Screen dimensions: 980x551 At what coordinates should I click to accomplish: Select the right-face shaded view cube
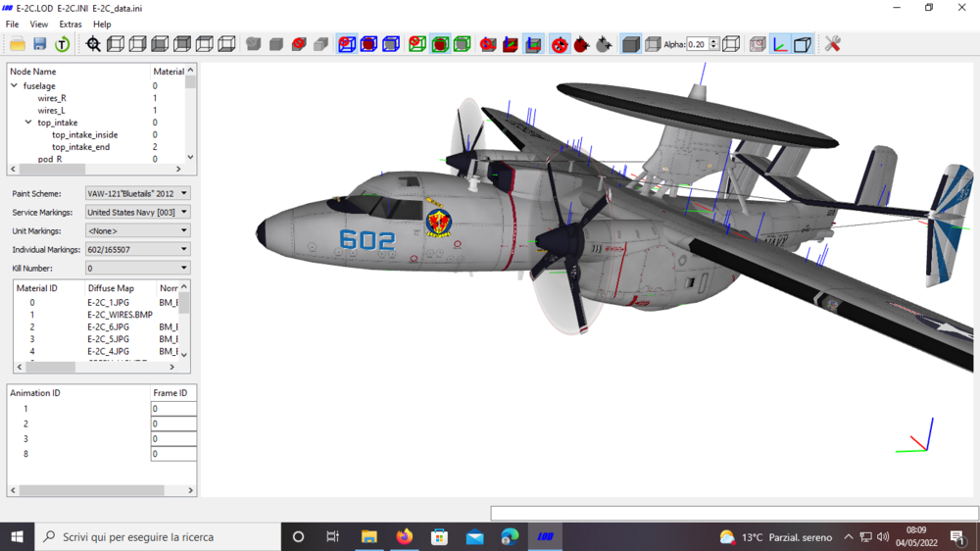[x=137, y=44]
